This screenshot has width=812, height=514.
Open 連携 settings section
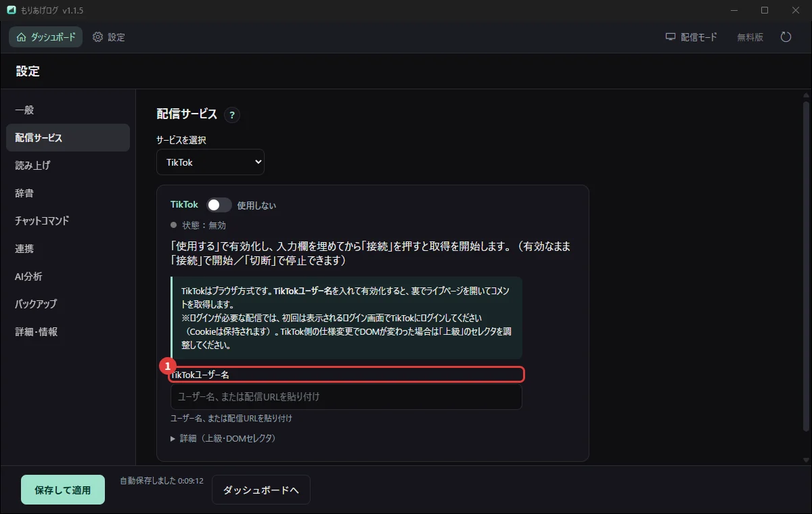68,248
